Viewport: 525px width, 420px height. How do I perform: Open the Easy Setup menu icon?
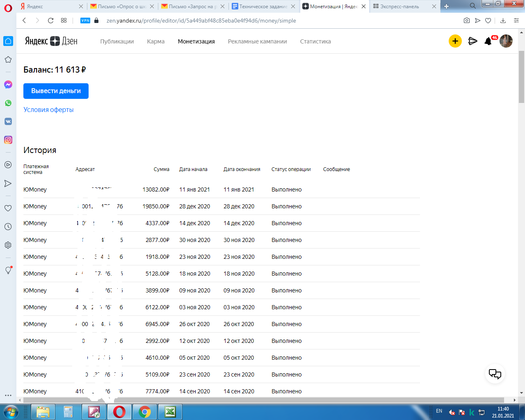(516, 21)
